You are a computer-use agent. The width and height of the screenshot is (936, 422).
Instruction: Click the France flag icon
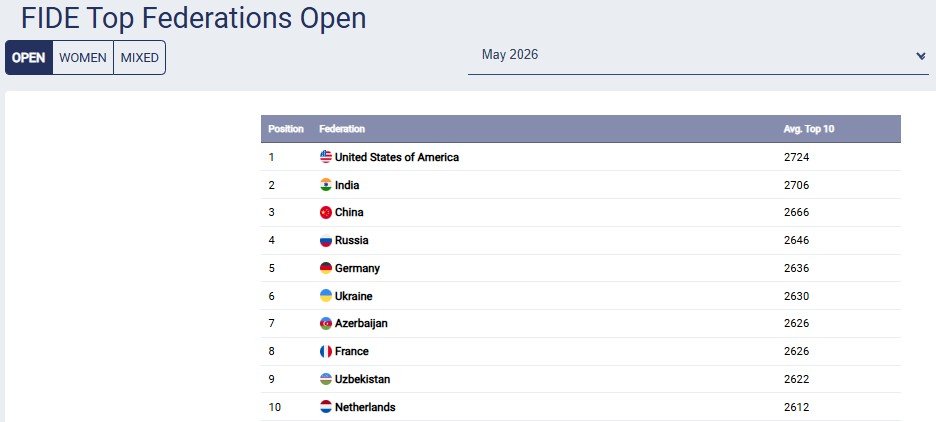[x=326, y=352]
